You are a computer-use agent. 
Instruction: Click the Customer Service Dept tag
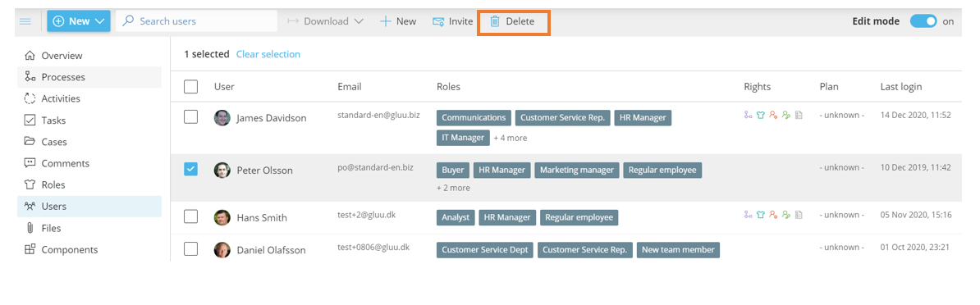(485, 250)
